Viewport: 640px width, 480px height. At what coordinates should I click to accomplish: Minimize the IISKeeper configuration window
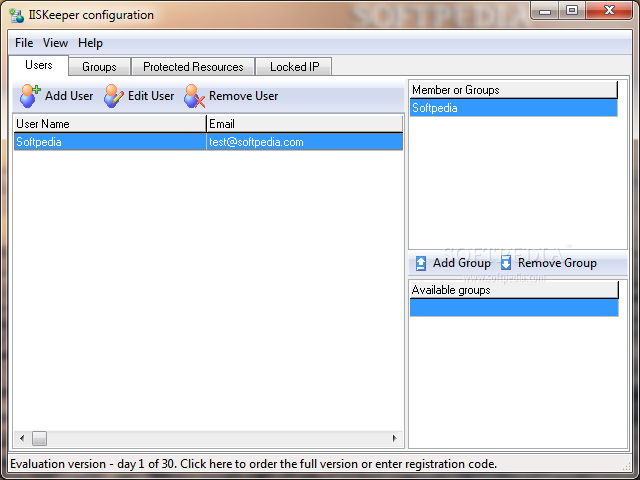[545, 11]
